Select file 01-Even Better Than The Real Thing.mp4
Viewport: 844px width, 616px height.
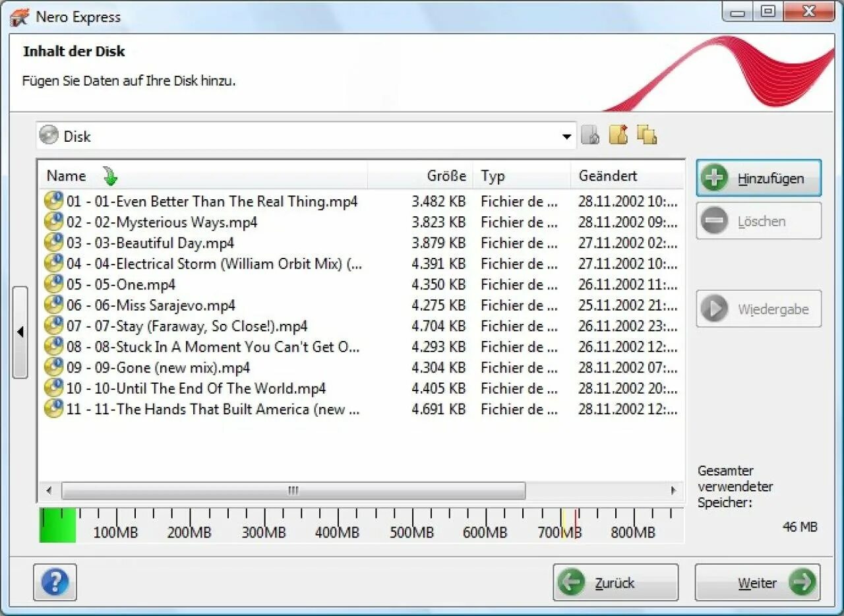point(212,201)
